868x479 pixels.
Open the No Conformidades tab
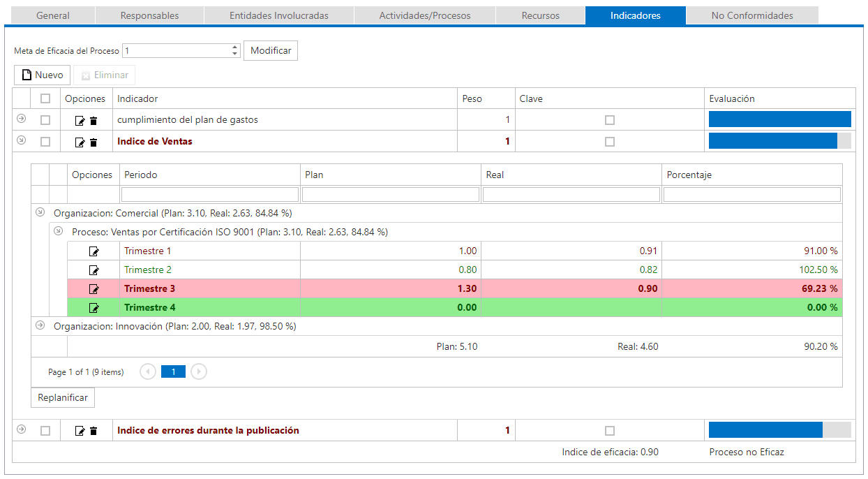752,15
